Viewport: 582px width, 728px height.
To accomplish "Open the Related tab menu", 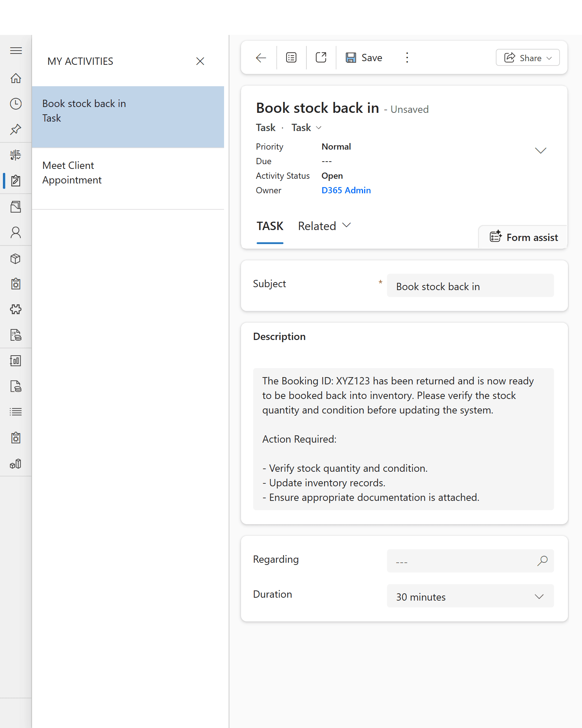I will click(324, 226).
